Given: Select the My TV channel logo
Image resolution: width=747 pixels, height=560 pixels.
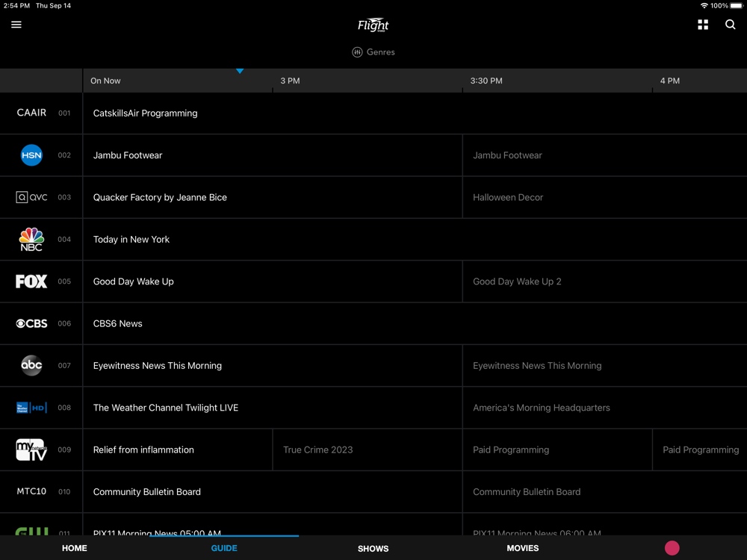Looking at the screenshot, I should (x=31, y=449).
